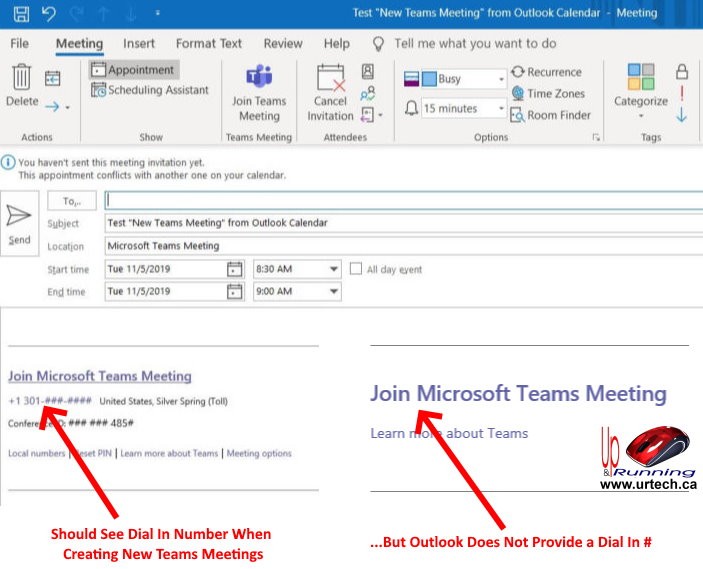Image resolution: width=703 pixels, height=569 pixels.
Task: Open the Meeting options link
Action: 259,453
